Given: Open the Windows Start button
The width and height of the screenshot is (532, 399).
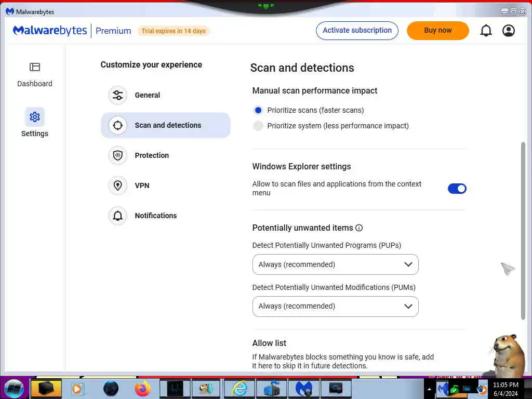Looking at the screenshot, I should [14, 389].
